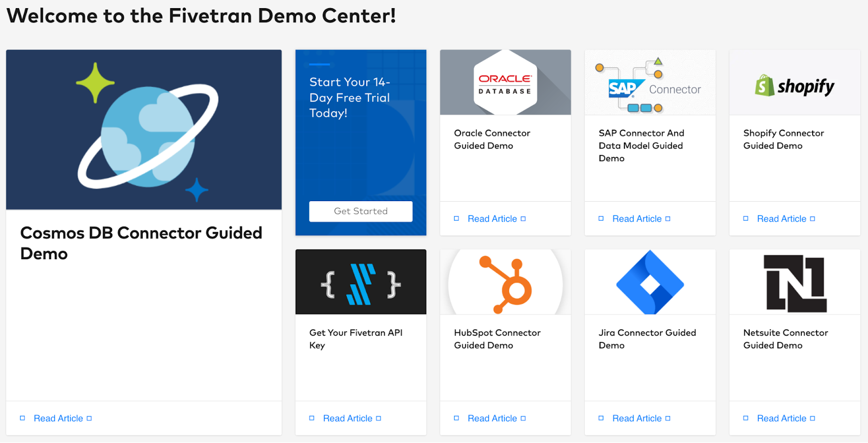The height and width of the screenshot is (443, 868).
Task: Click the Jira Connector Guided Demo title
Action: (x=647, y=339)
